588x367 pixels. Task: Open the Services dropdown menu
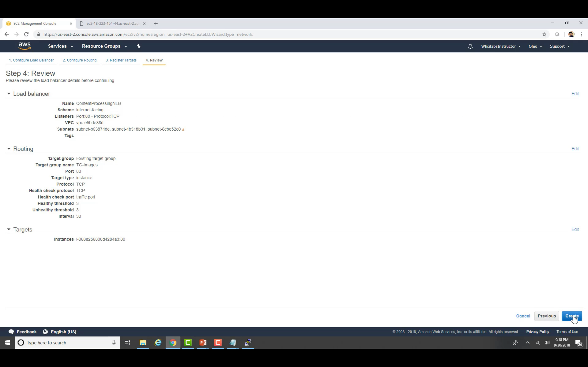click(x=60, y=46)
